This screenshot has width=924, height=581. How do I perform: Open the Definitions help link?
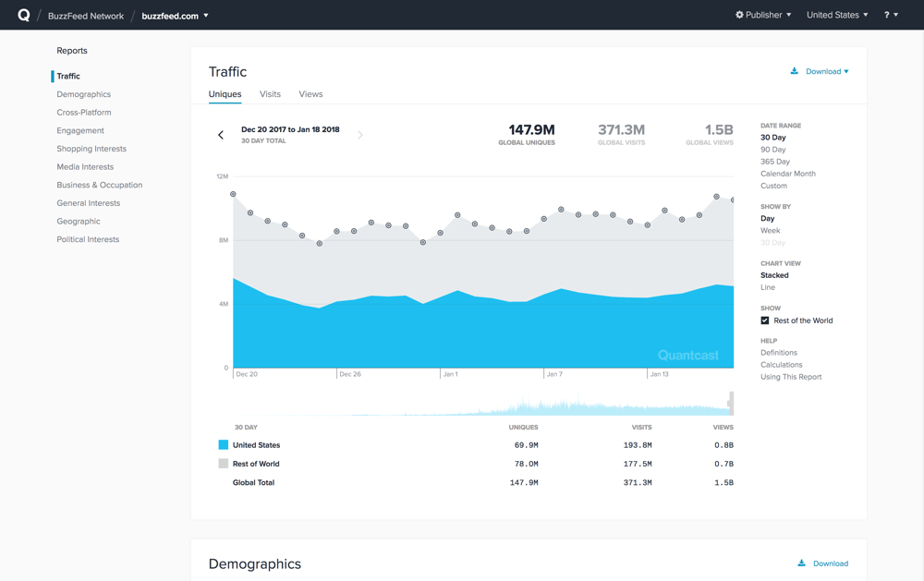coord(778,353)
